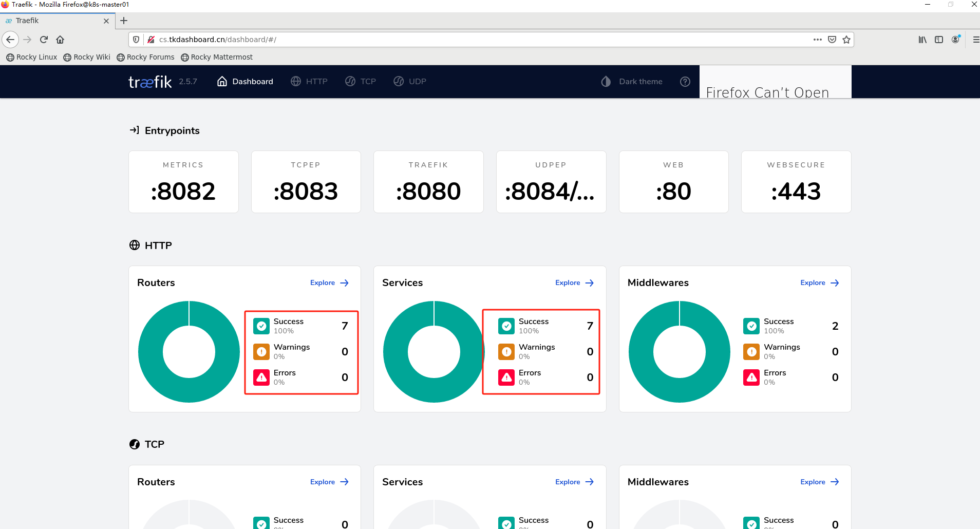Explore HTTP Services
The width and height of the screenshot is (980, 529).
575,283
